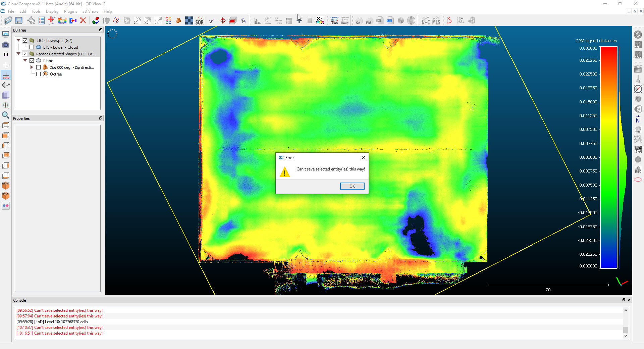Select the Segment scissors tool
This screenshot has height=349, width=644.
click(212, 21)
